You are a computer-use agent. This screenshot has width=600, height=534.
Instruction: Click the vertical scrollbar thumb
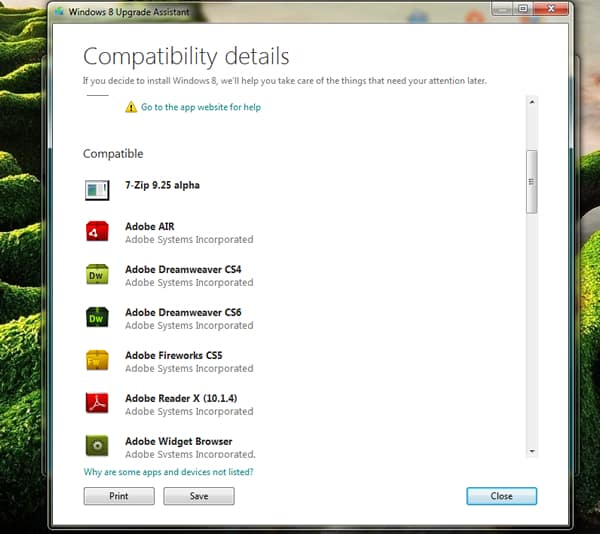pyautogui.click(x=532, y=181)
